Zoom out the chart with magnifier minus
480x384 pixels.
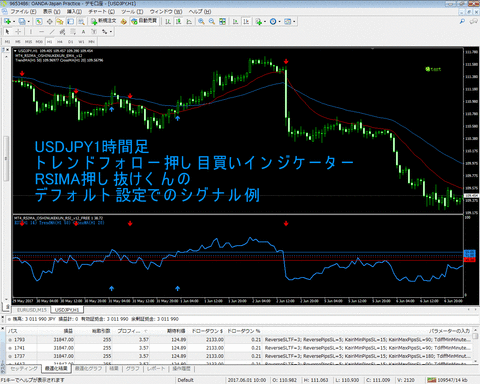212,21
